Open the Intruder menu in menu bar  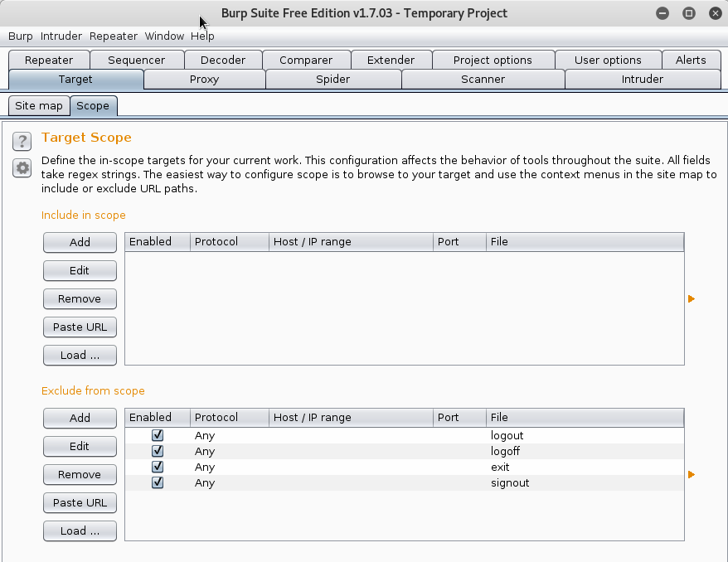pos(61,36)
